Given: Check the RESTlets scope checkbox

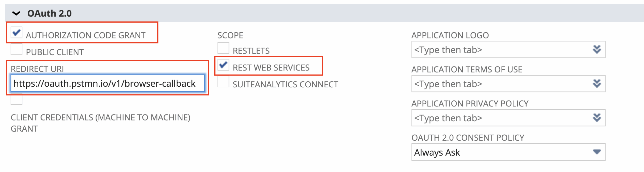Looking at the screenshot, I should point(223,48).
